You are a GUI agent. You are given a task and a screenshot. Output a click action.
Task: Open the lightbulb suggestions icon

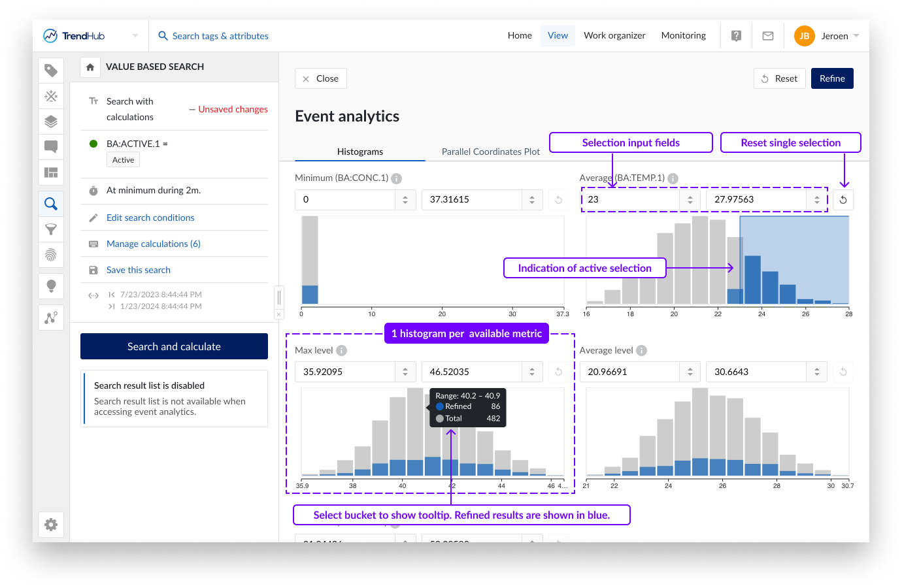pos(51,286)
